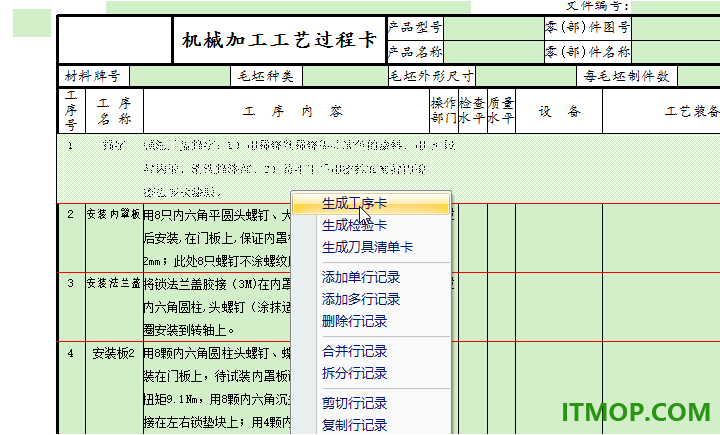Click the 毛坯外形尺寸 label cell
Image resolution: width=720 pixels, height=435 pixels.
point(431,76)
